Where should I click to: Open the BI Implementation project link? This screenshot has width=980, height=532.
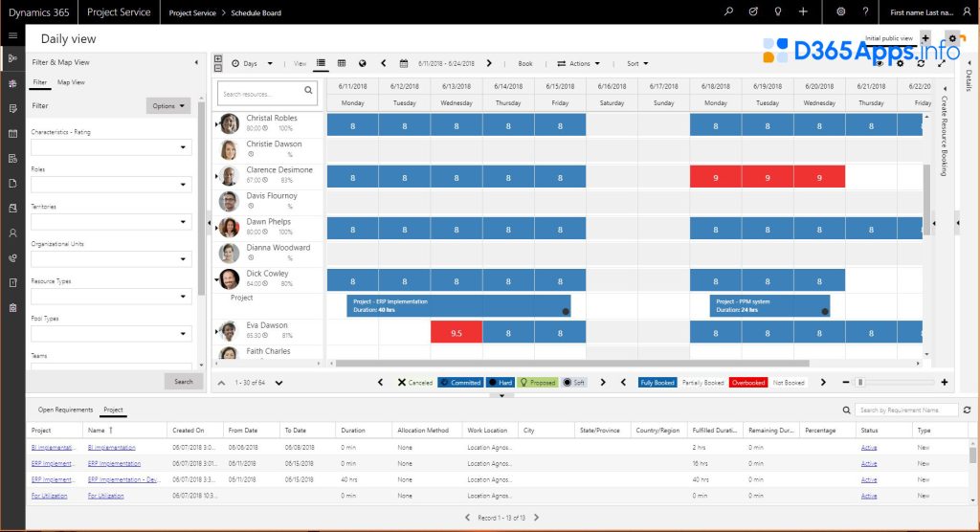pyautogui.click(x=54, y=448)
